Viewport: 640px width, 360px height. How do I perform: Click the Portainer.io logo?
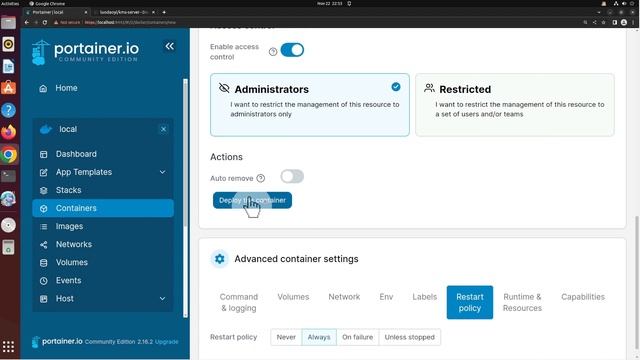[x=85, y=52]
